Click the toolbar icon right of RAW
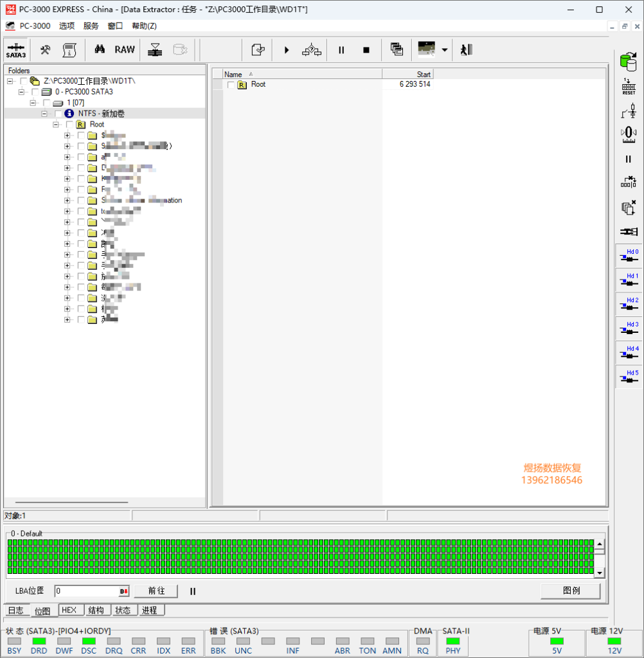Image resolution: width=644 pixels, height=658 pixels. 155,50
